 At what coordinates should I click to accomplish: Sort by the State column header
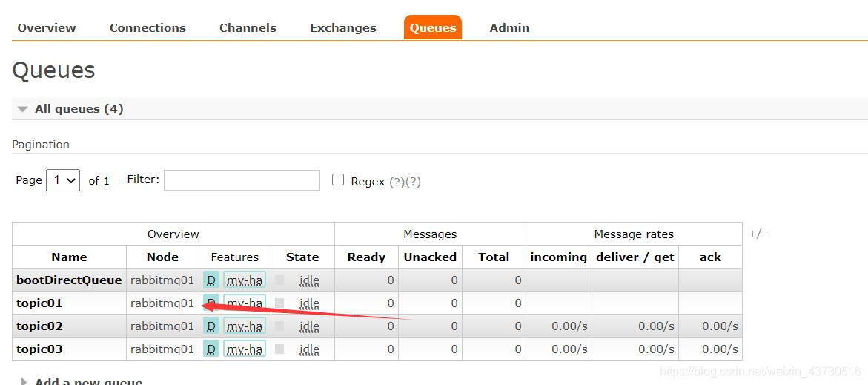[x=302, y=257]
